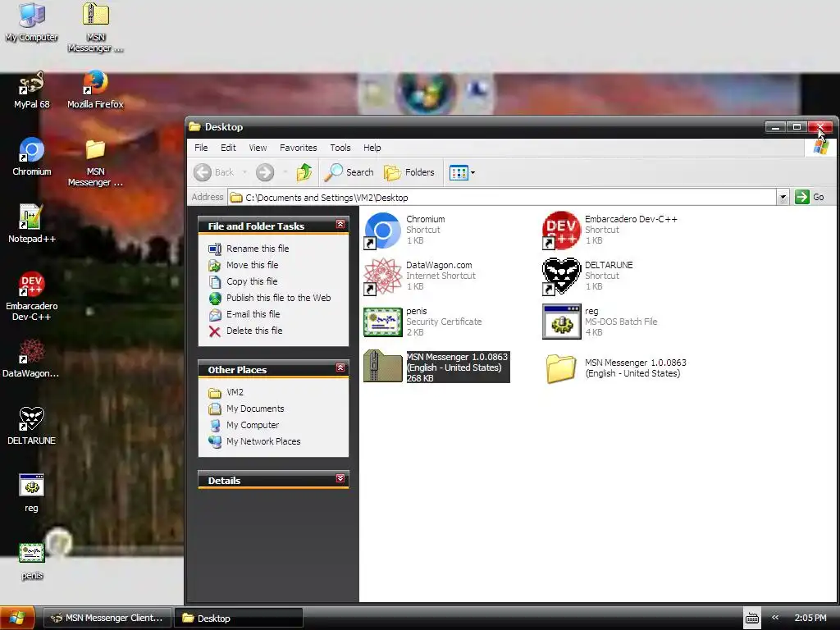Collapse the Other Places panel
Viewport: 840px width, 630px height.
340,368
